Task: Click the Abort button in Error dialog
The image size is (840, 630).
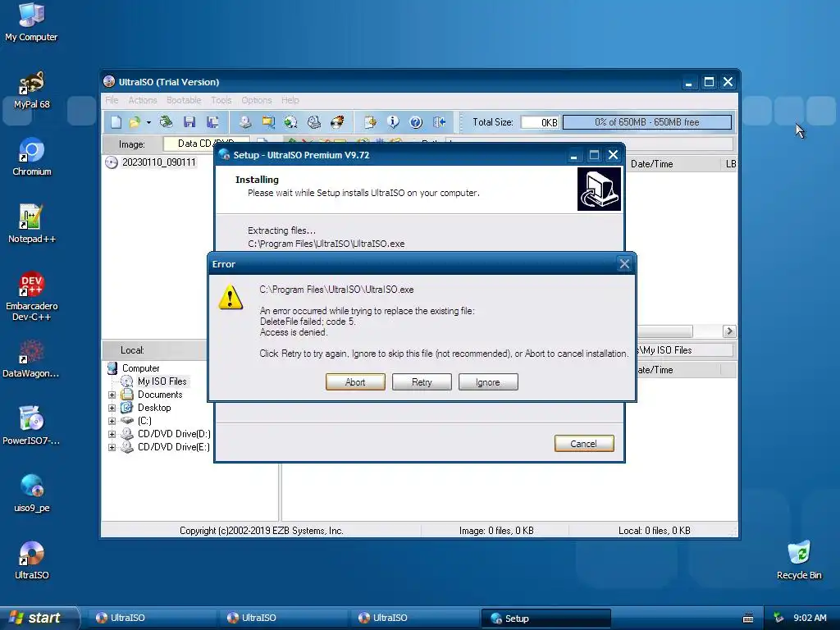Action: (x=355, y=382)
